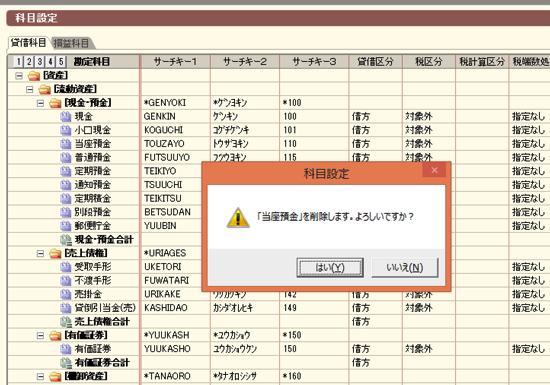Select the KOGUCHI search key cell
The image size is (550, 385).
click(175, 130)
